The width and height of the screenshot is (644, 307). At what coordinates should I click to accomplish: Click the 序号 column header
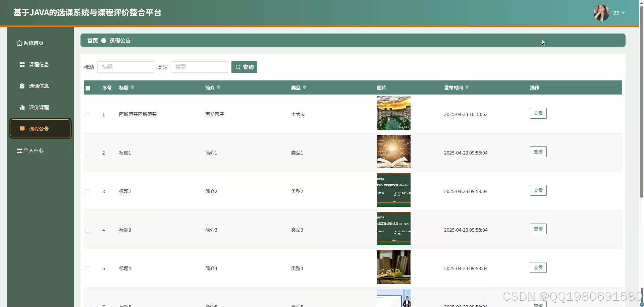(107, 88)
